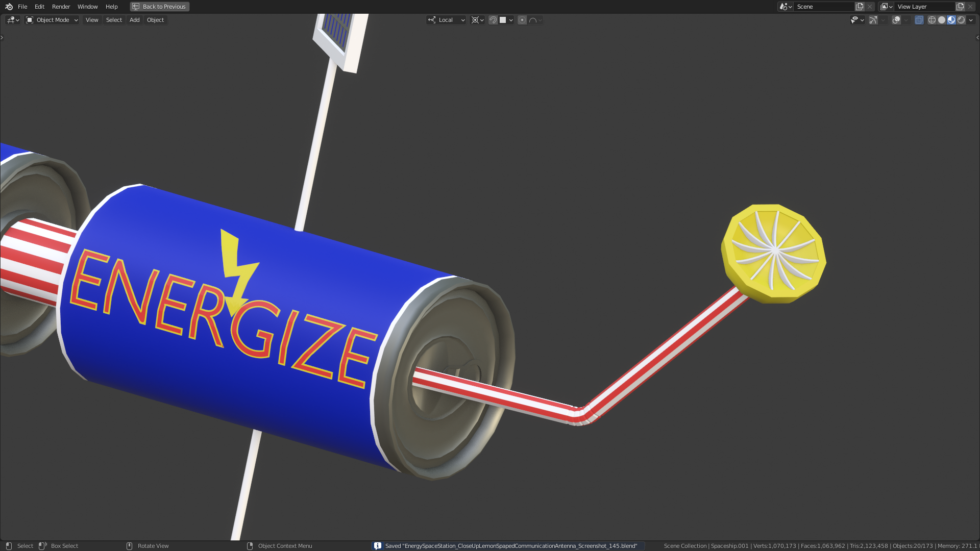Image resolution: width=980 pixels, height=551 pixels.
Task: Toggle proportional editing
Action: click(x=522, y=20)
